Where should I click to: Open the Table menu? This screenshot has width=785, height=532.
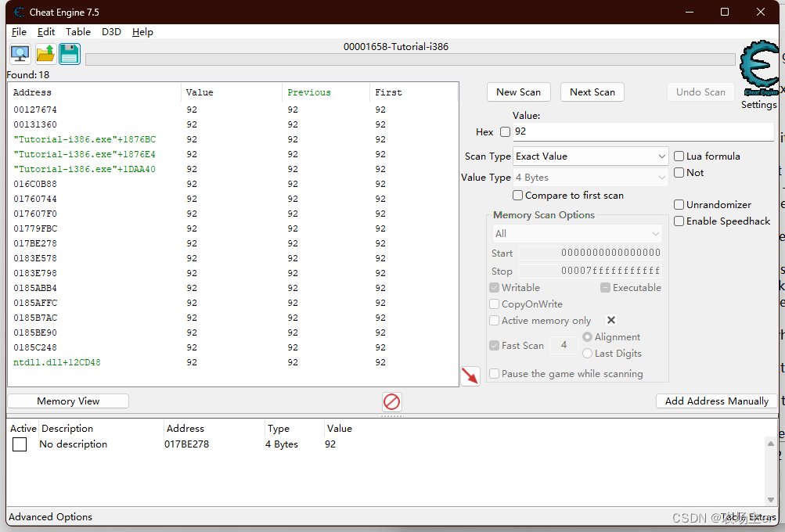pyautogui.click(x=78, y=32)
